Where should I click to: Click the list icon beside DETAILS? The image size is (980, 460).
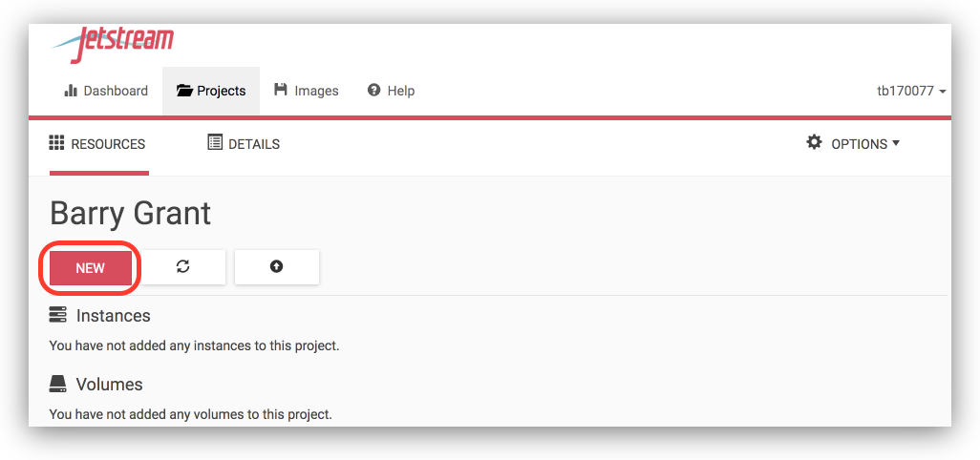(x=215, y=143)
